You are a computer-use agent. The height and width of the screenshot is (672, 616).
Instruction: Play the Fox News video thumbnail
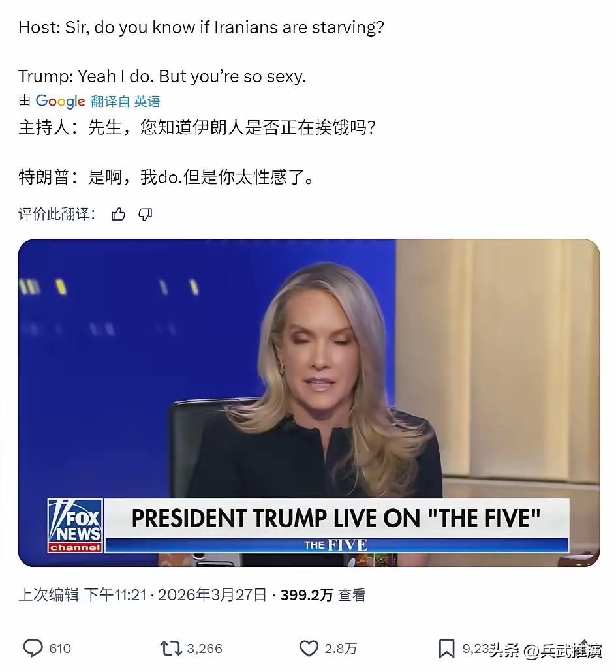click(x=309, y=403)
